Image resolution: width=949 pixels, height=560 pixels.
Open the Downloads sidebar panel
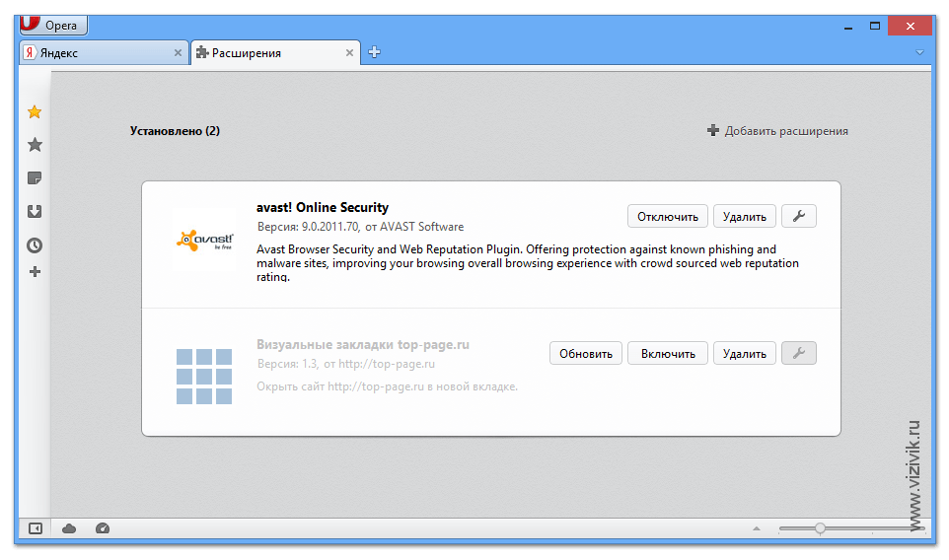(35, 211)
